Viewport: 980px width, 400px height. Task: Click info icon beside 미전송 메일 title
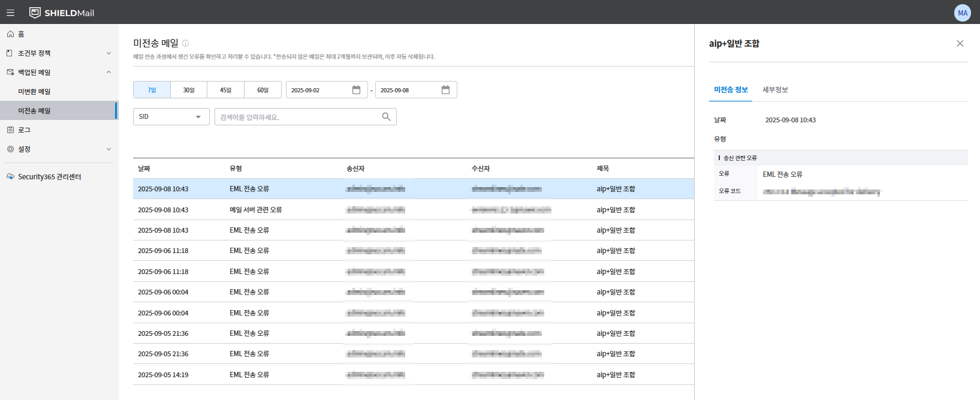point(185,43)
